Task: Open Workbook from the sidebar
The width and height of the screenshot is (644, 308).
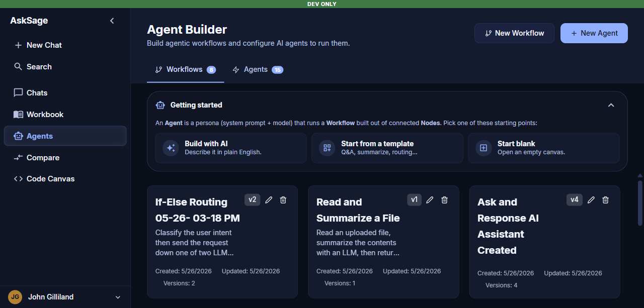Action: point(65,114)
